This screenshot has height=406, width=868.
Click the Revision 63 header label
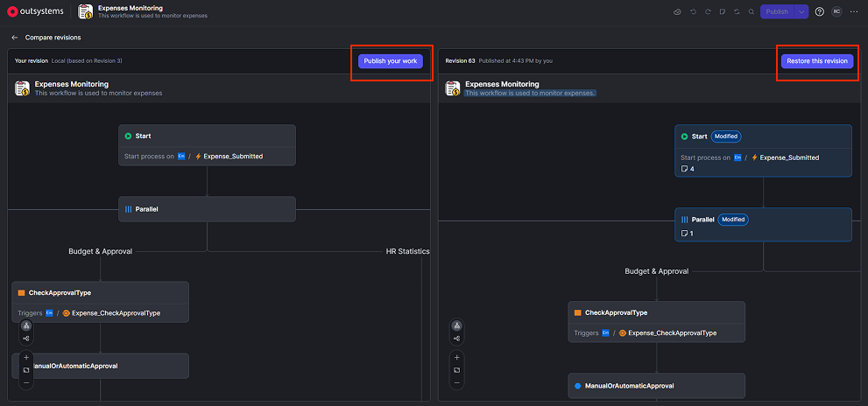tap(460, 61)
